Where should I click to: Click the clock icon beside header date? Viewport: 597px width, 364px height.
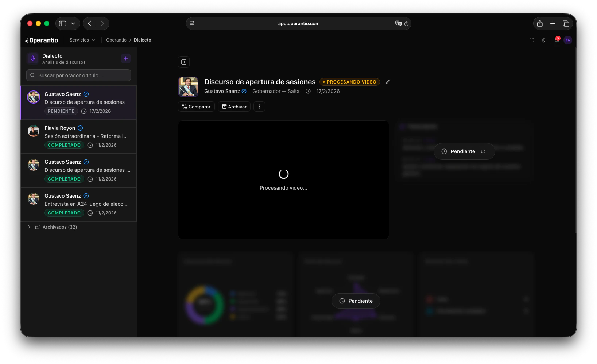[308, 91]
